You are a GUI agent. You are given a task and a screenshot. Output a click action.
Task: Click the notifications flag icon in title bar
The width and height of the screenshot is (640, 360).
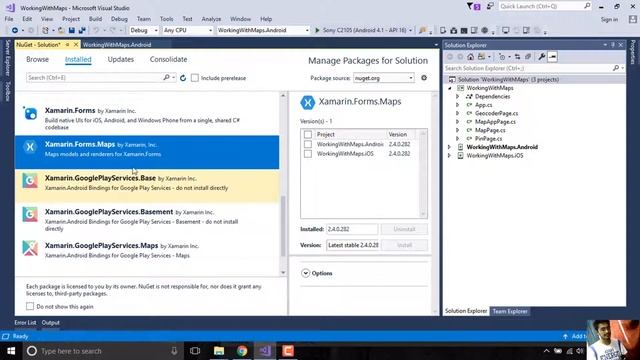click(473, 7)
